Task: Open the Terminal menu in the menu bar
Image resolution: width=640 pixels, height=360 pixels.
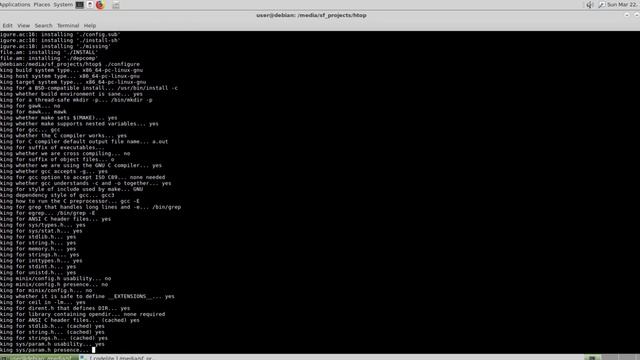Action: click(68, 25)
